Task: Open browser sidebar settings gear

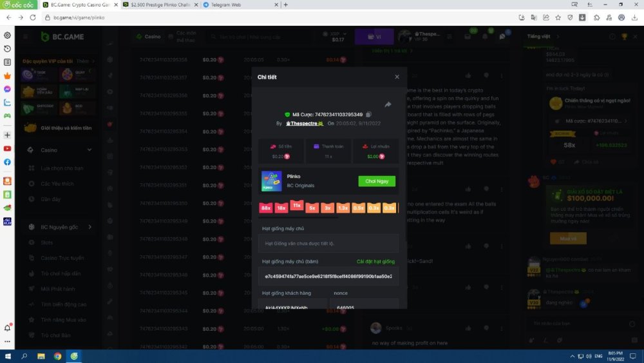Action: [7, 35]
